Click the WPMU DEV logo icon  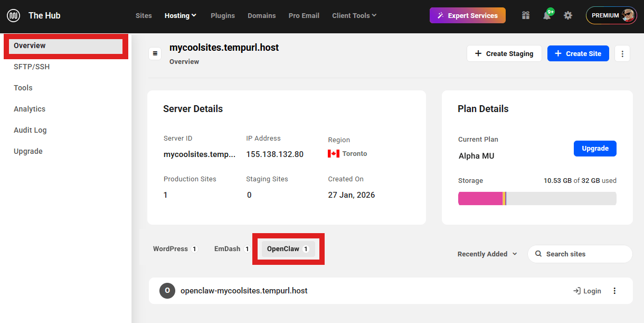(13, 15)
